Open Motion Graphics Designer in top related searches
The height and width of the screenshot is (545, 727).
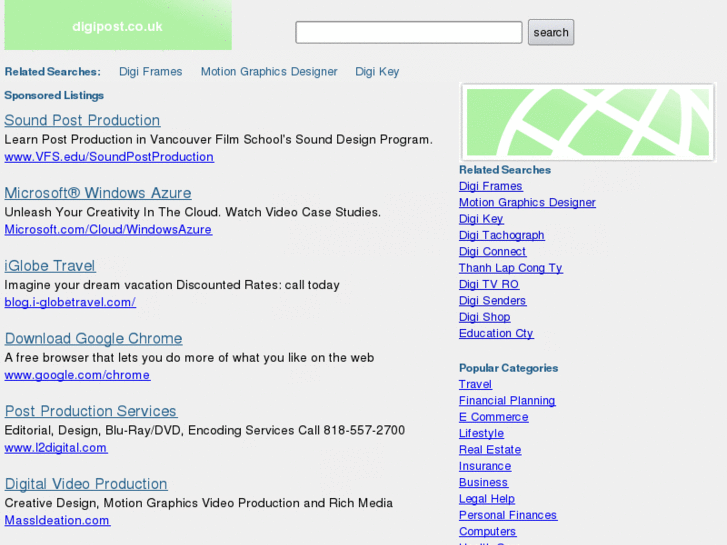click(269, 72)
